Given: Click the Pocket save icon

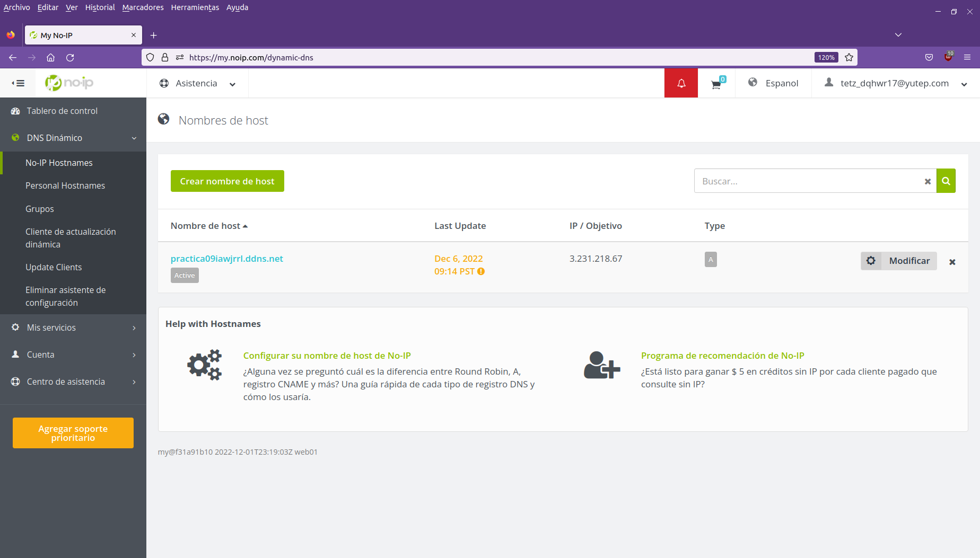Looking at the screenshot, I should coord(929,57).
